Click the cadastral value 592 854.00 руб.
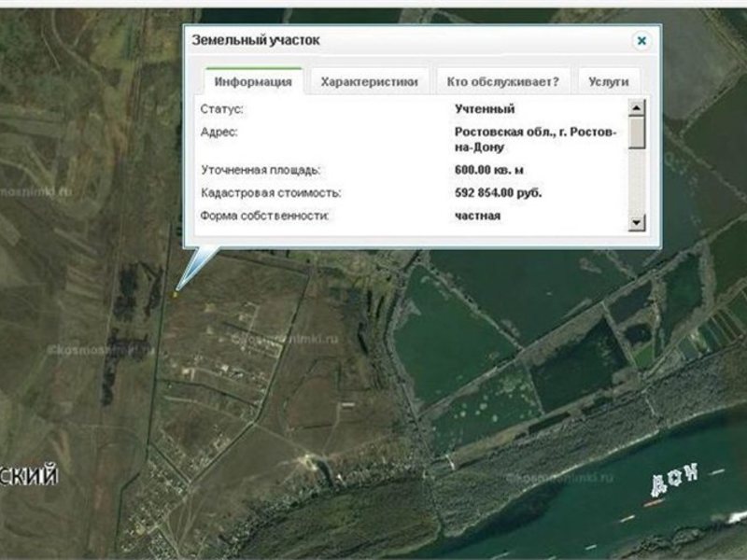This screenshot has width=747, height=560. coord(498,193)
